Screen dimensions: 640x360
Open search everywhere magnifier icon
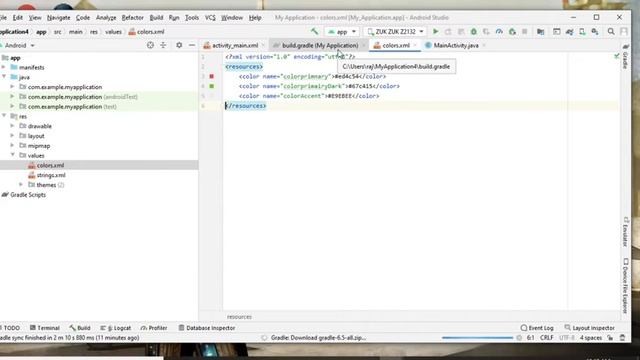click(x=611, y=31)
